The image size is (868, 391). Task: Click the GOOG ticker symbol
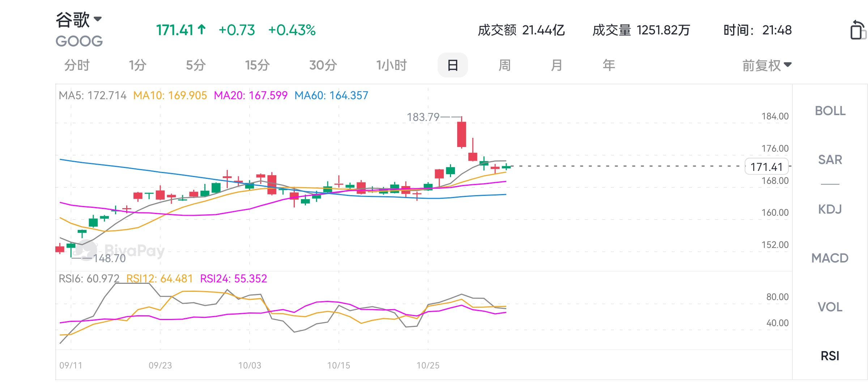[79, 41]
